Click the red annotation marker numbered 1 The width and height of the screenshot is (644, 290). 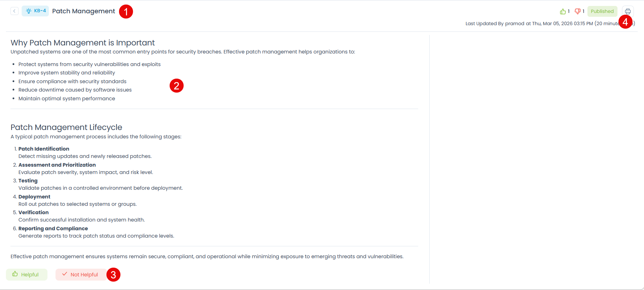click(126, 12)
